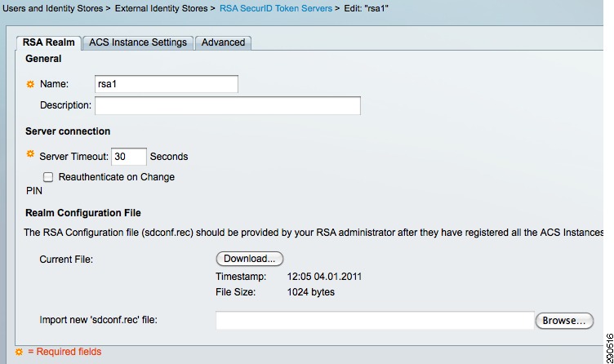This screenshot has height=364, width=614.
Task: Open RSA SecurID Token Servers breadcrumb link
Action: [x=276, y=8]
